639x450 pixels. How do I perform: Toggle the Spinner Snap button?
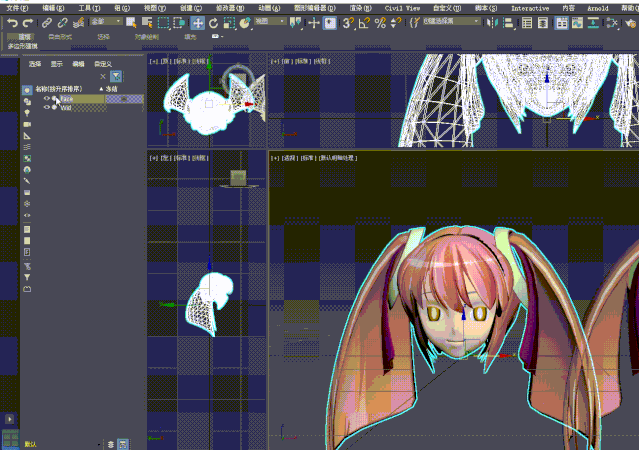396,23
